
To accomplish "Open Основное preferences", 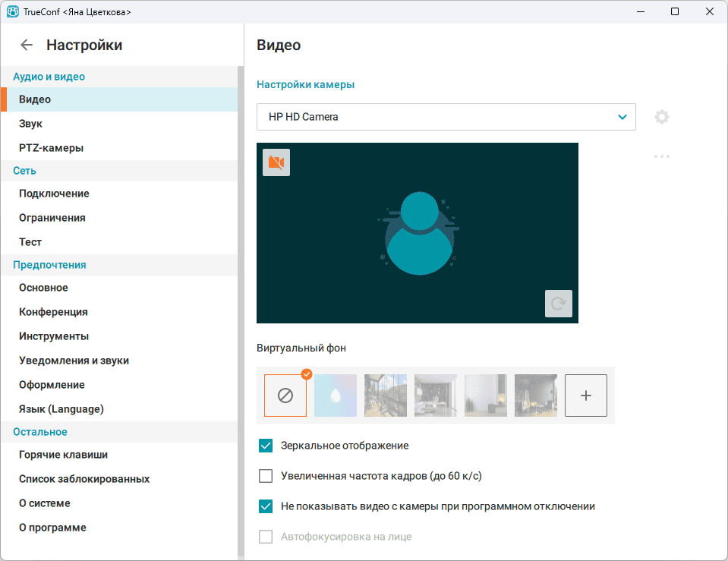I will pos(119,288).
